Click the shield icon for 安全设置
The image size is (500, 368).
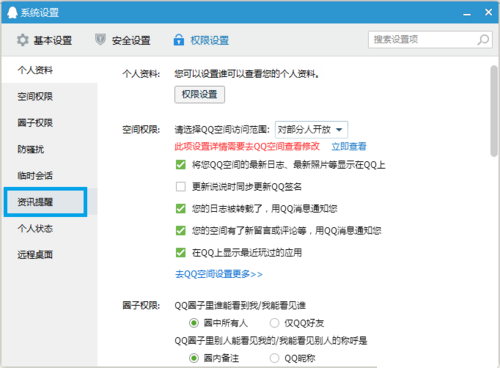coord(100,40)
